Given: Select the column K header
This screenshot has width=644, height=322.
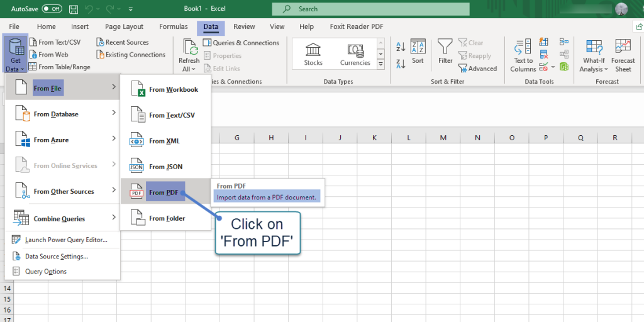Looking at the screenshot, I should (374, 138).
